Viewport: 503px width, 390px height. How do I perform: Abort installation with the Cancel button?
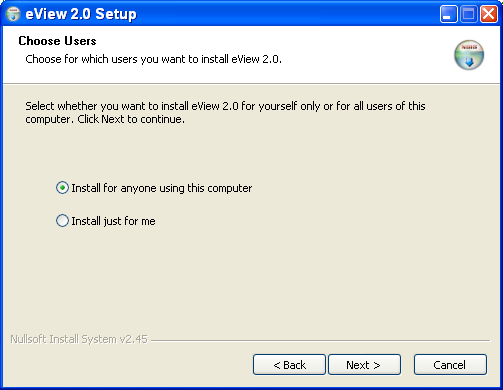click(x=450, y=365)
